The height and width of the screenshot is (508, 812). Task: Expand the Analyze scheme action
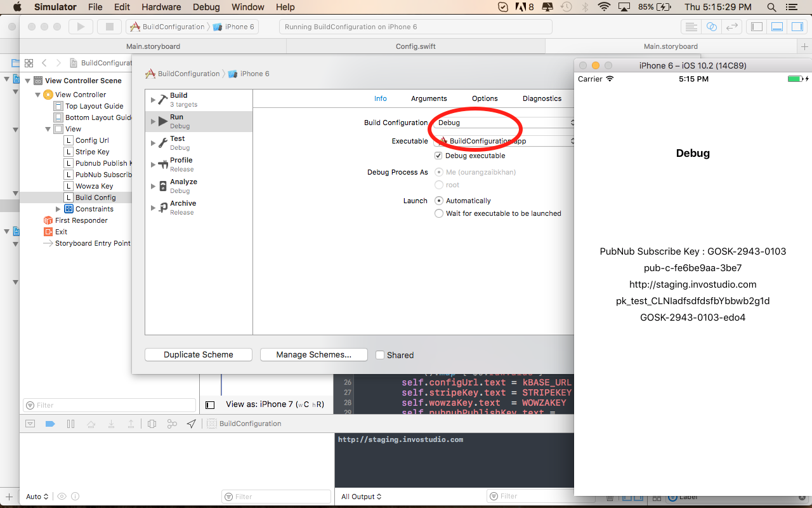(x=153, y=186)
